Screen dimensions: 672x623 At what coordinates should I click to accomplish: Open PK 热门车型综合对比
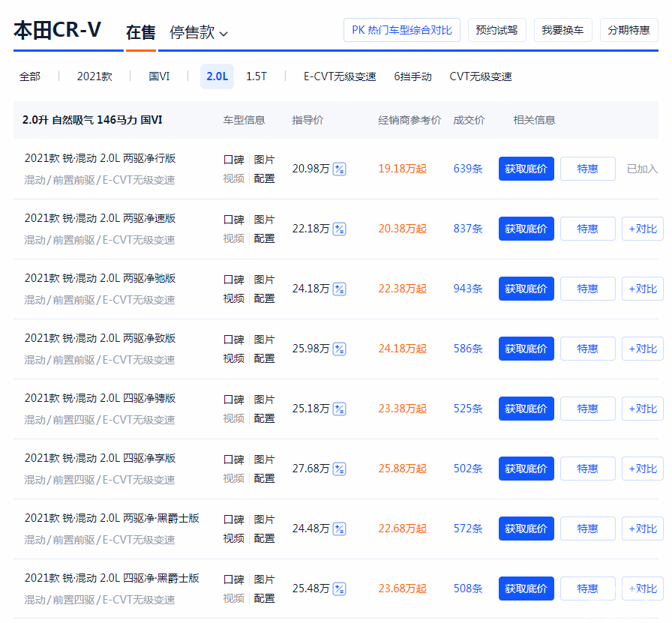[401, 30]
